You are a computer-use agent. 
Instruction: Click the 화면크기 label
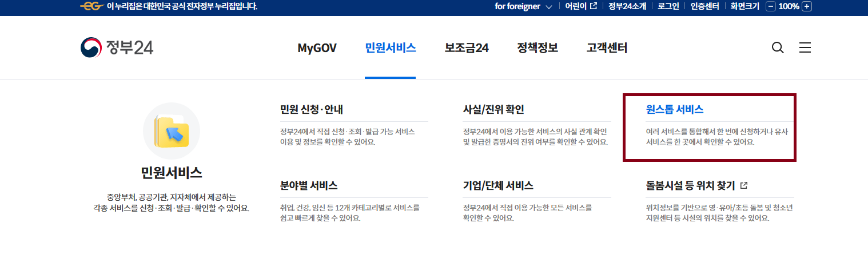[744, 6]
